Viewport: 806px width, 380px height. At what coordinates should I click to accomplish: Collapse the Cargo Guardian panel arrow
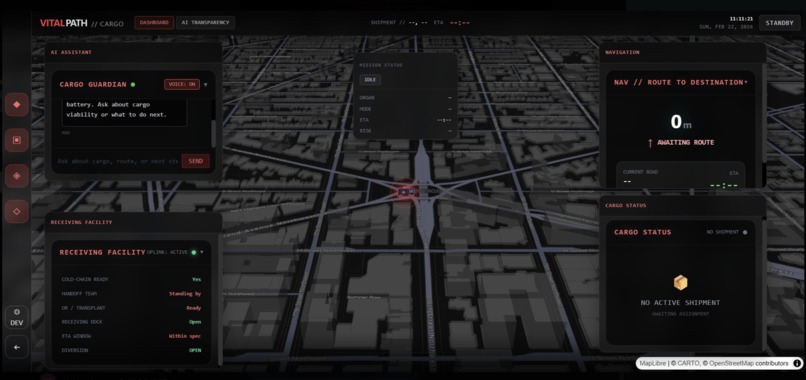click(206, 85)
